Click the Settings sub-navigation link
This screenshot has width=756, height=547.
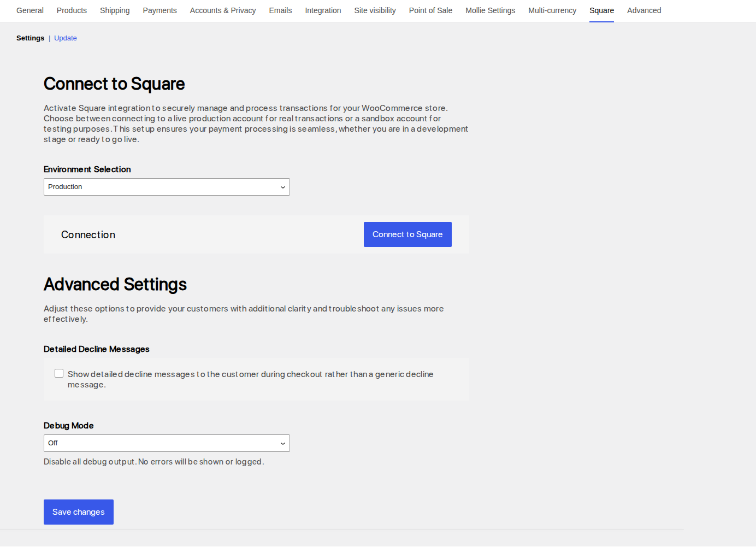(30, 38)
